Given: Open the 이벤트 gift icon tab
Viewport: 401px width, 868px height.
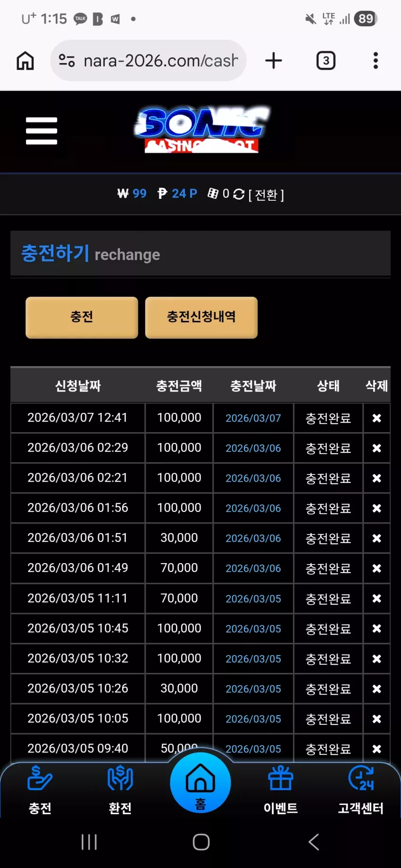Looking at the screenshot, I should (x=281, y=790).
